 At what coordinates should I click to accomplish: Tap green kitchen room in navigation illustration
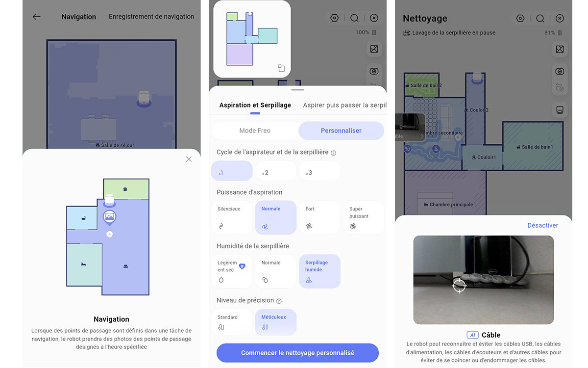click(126, 189)
